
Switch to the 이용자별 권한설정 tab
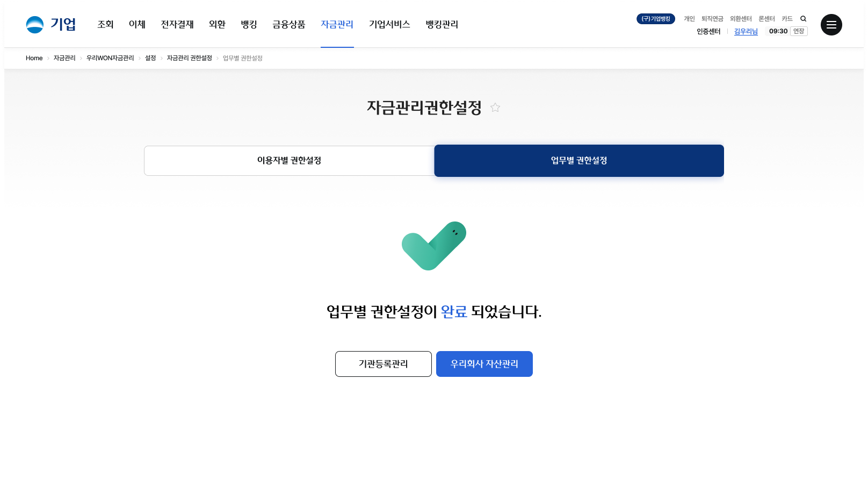click(289, 161)
